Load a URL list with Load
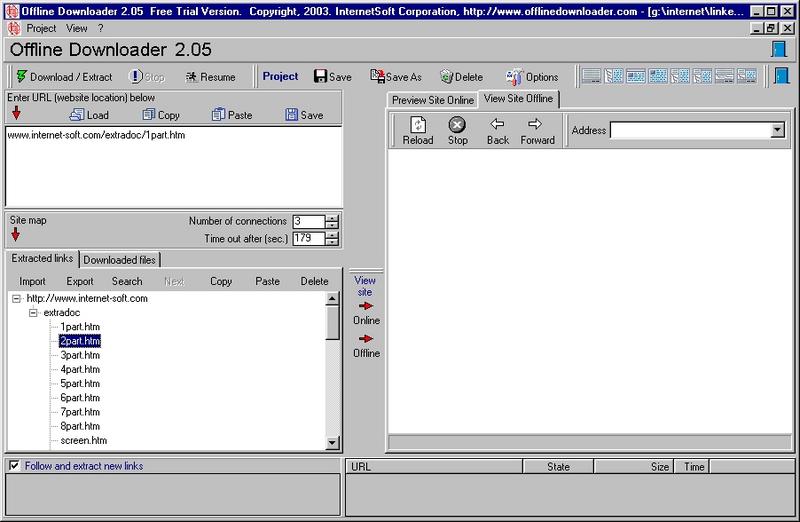 point(89,115)
